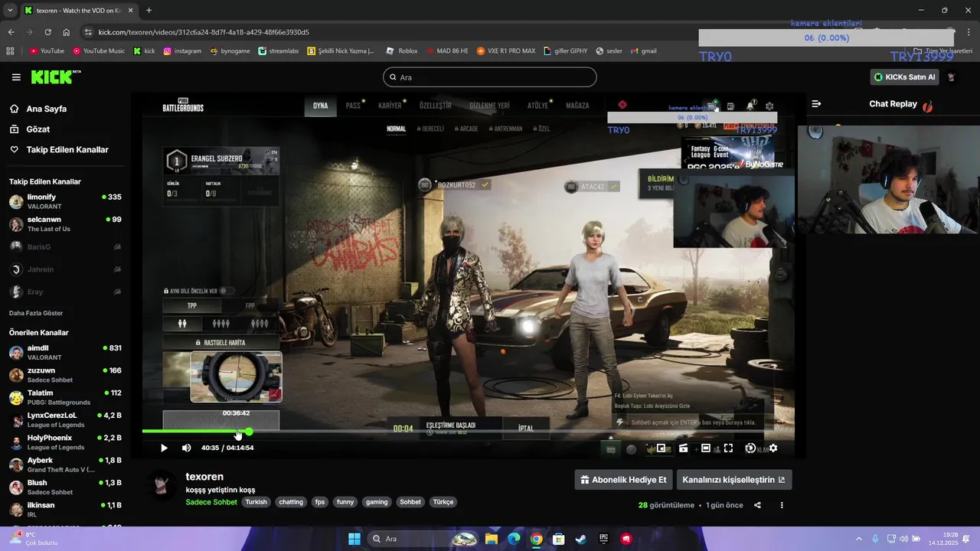The width and height of the screenshot is (980, 551).
Task: Open the streamlabs bookmark
Action: pyautogui.click(x=279, y=51)
